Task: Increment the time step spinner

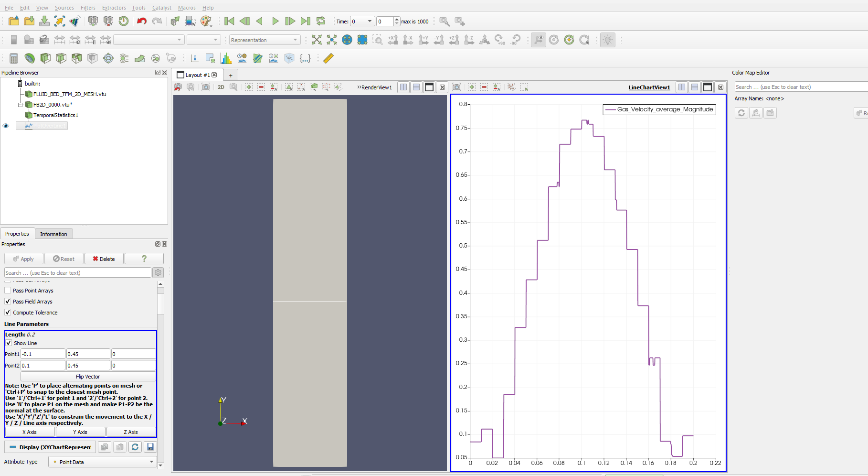Action: tap(397, 19)
